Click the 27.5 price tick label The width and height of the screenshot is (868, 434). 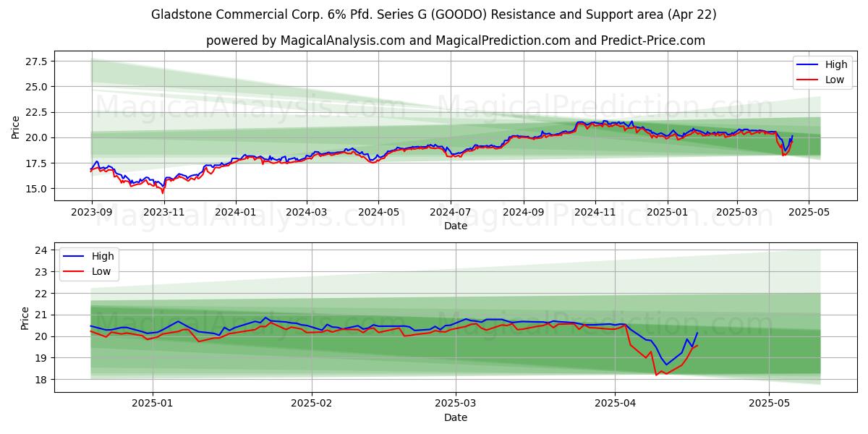click(37, 61)
